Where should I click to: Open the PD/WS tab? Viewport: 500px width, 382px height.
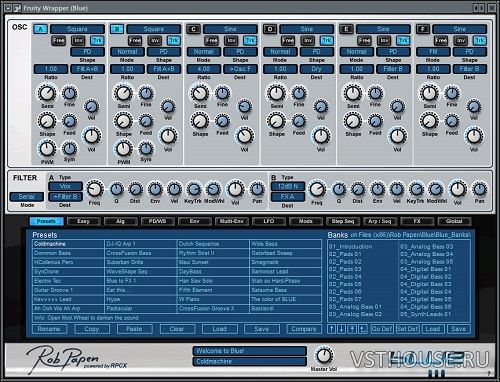157,221
